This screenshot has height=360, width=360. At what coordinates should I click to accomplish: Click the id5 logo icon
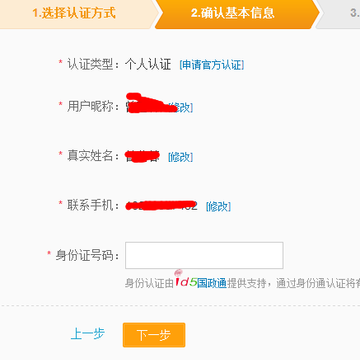[186, 280]
